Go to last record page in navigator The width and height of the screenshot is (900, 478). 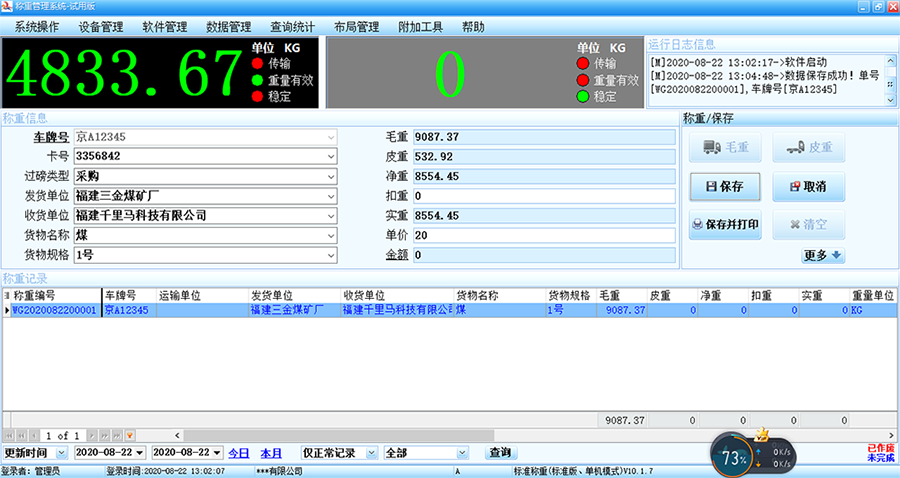(x=117, y=436)
